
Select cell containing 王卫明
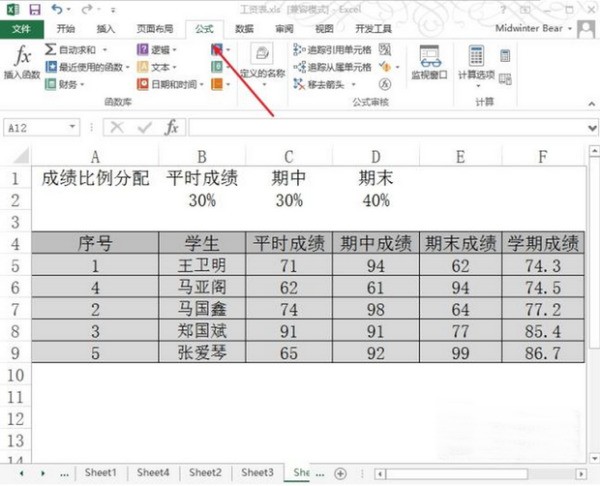(202, 265)
